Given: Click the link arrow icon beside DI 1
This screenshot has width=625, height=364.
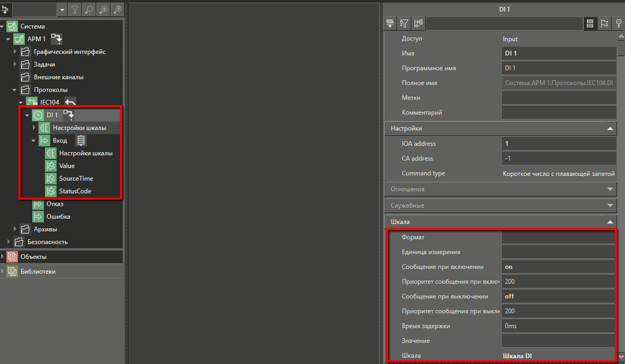Looking at the screenshot, I should [x=69, y=115].
